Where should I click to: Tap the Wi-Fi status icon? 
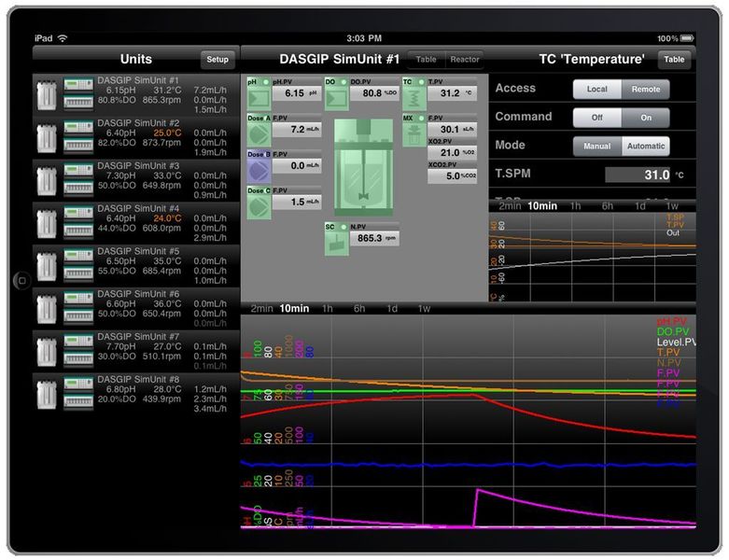[x=63, y=38]
